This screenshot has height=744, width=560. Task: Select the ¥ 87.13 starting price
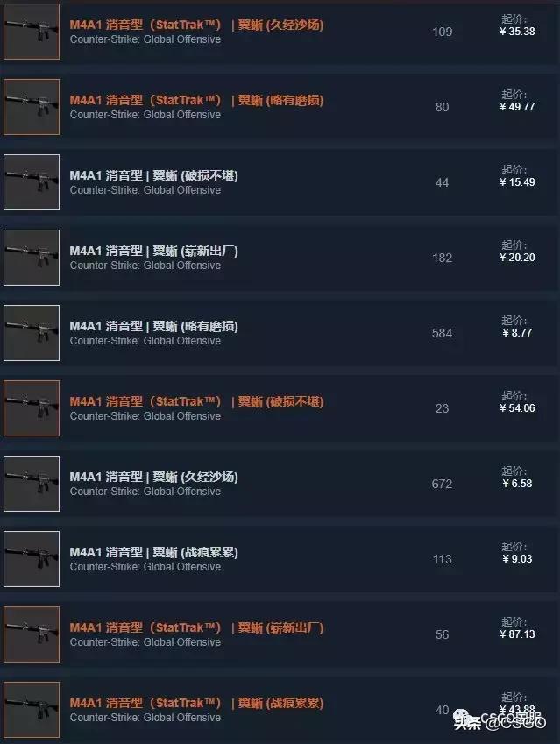(517, 634)
